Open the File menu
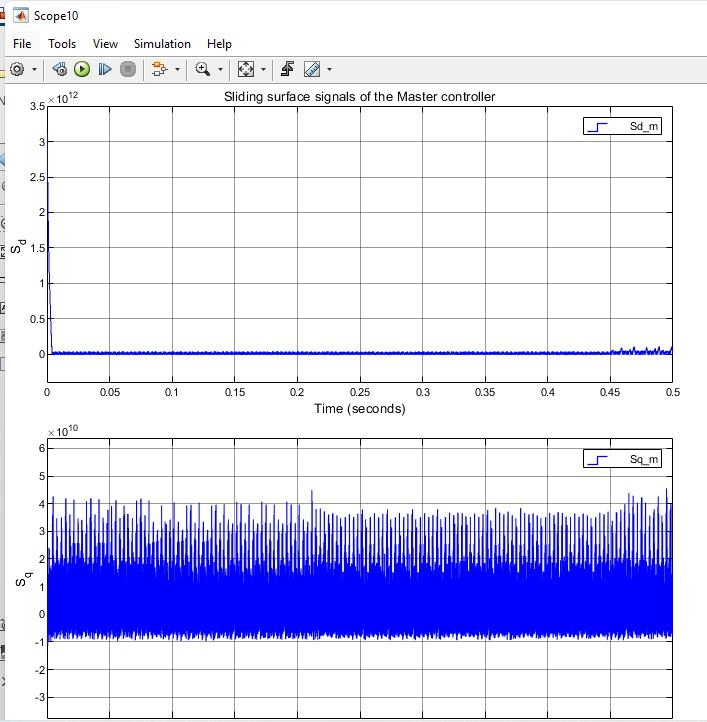707x722 pixels. coord(22,44)
